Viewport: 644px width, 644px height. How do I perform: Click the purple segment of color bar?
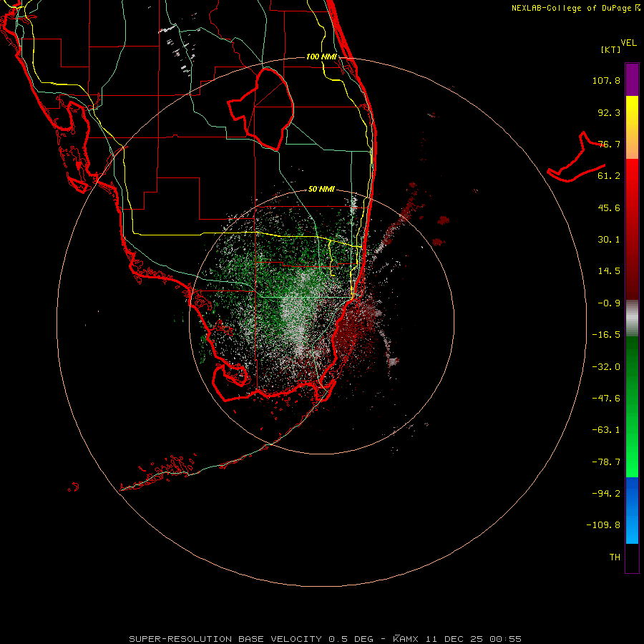pyautogui.click(x=632, y=79)
